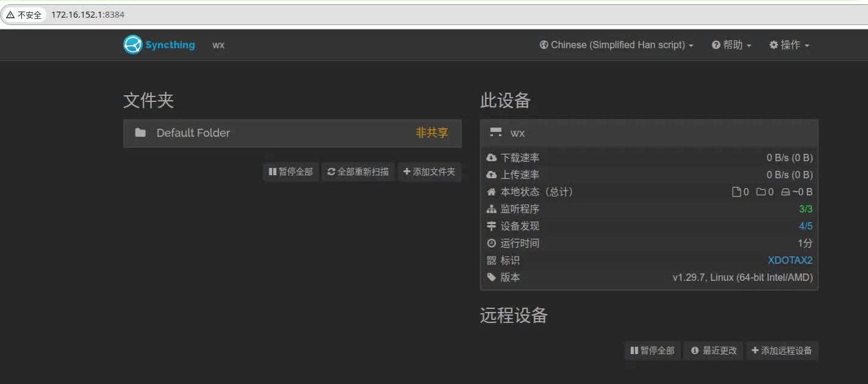Click the 0 B/s download rate value
The width and height of the screenshot is (868, 384).
pyautogui.click(x=789, y=158)
